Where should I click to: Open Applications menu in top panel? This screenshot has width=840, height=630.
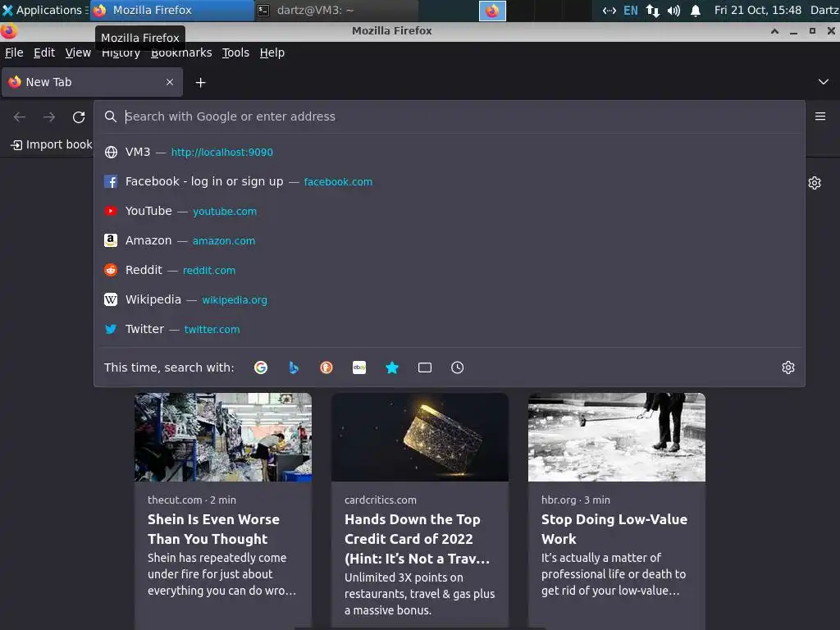(44, 10)
